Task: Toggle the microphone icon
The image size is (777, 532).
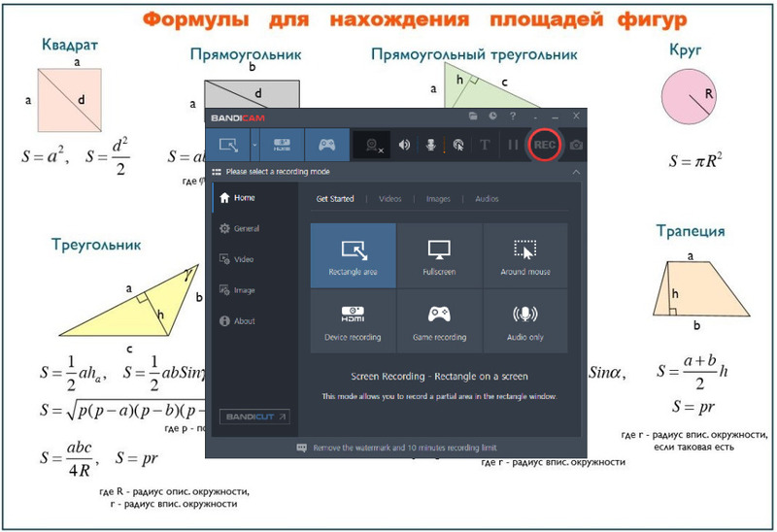Action: point(430,145)
